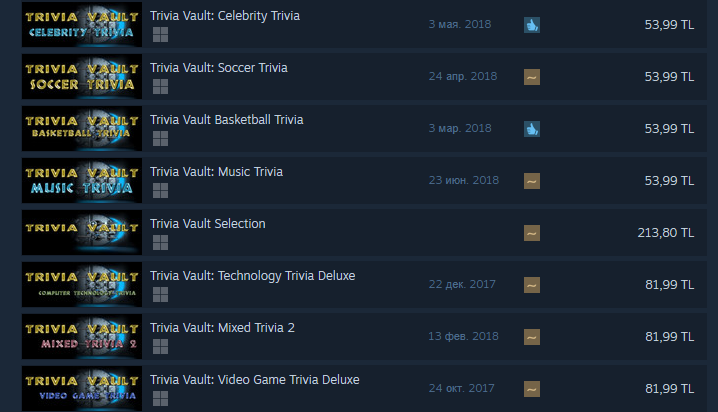The height and width of the screenshot is (412, 718).
Task: Click Windows platform icon under Video Game Trivia Deluxe
Action: coord(160,398)
